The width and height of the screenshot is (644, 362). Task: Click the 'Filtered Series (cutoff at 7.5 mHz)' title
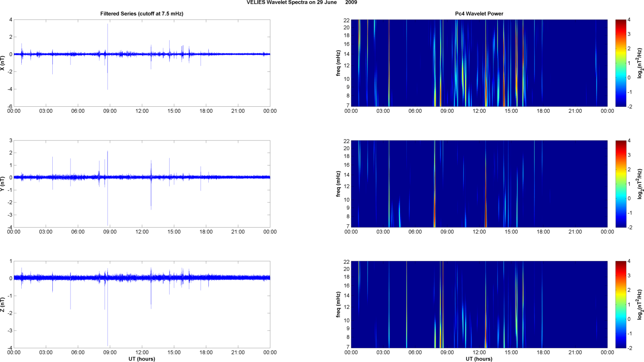tap(142, 14)
